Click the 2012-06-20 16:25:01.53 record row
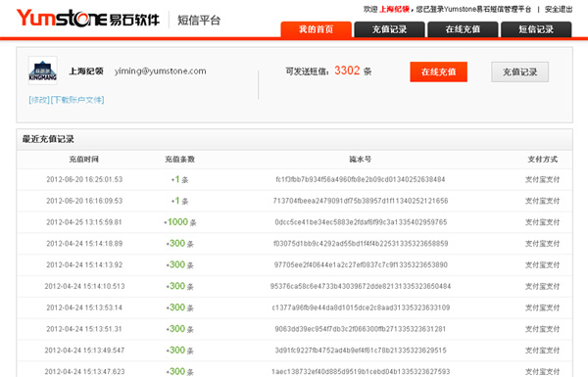This screenshot has width=588, height=377. [x=294, y=179]
